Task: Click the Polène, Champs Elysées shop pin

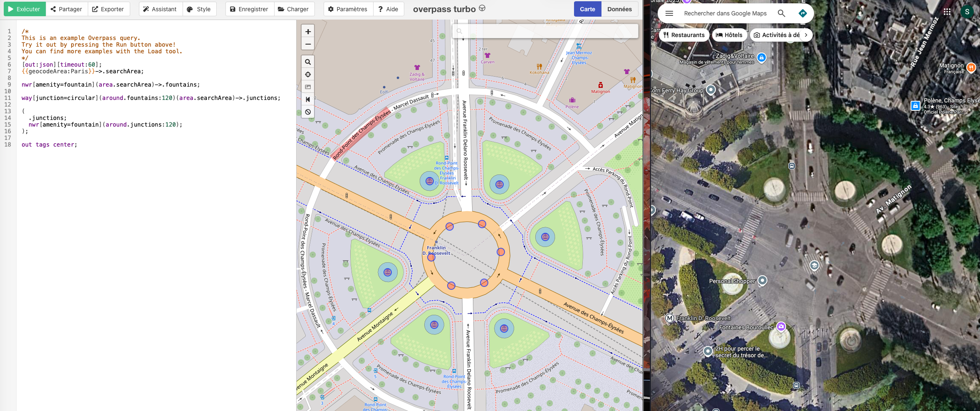Action: tap(916, 106)
